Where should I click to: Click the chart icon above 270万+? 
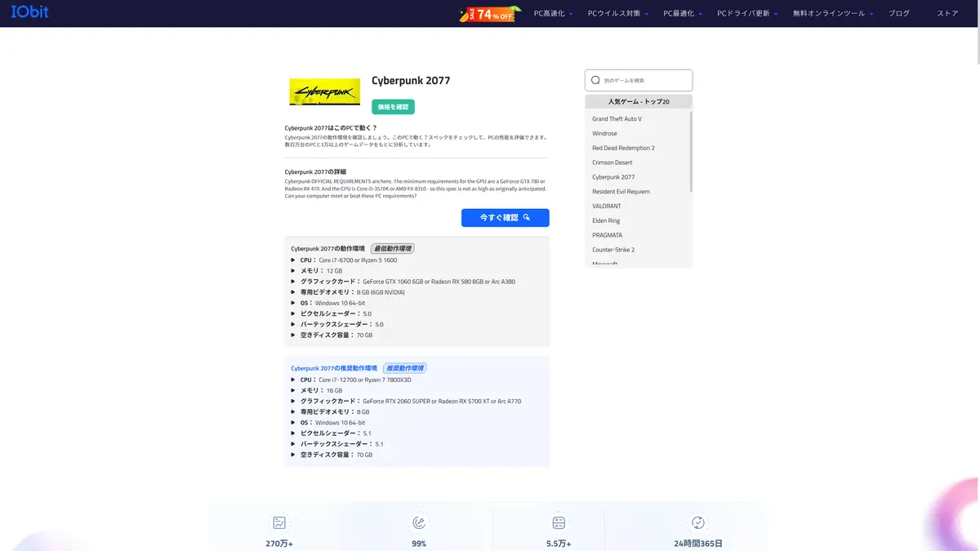(279, 522)
